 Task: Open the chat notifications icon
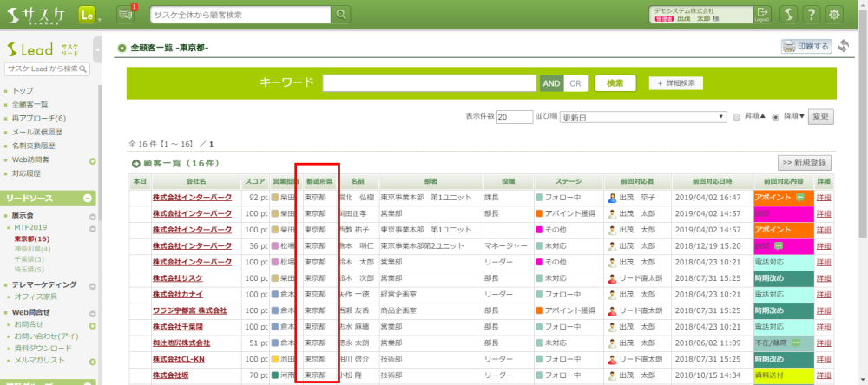(x=124, y=14)
